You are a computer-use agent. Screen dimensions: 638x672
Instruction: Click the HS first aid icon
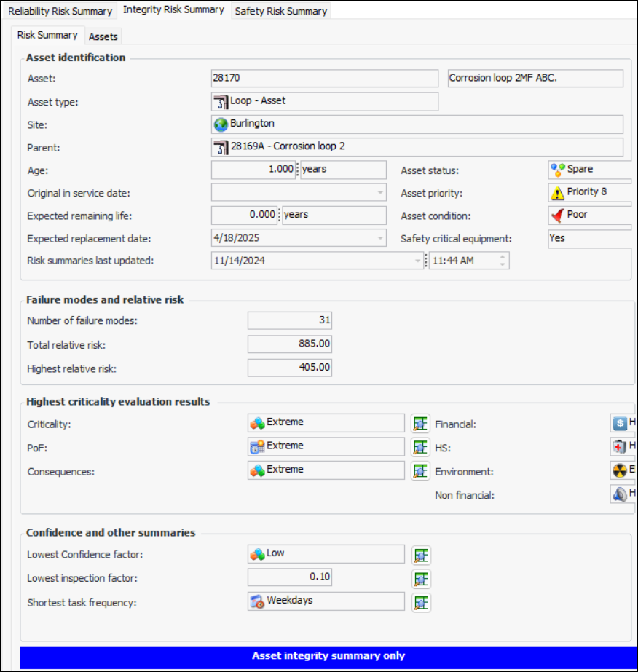coord(620,447)
